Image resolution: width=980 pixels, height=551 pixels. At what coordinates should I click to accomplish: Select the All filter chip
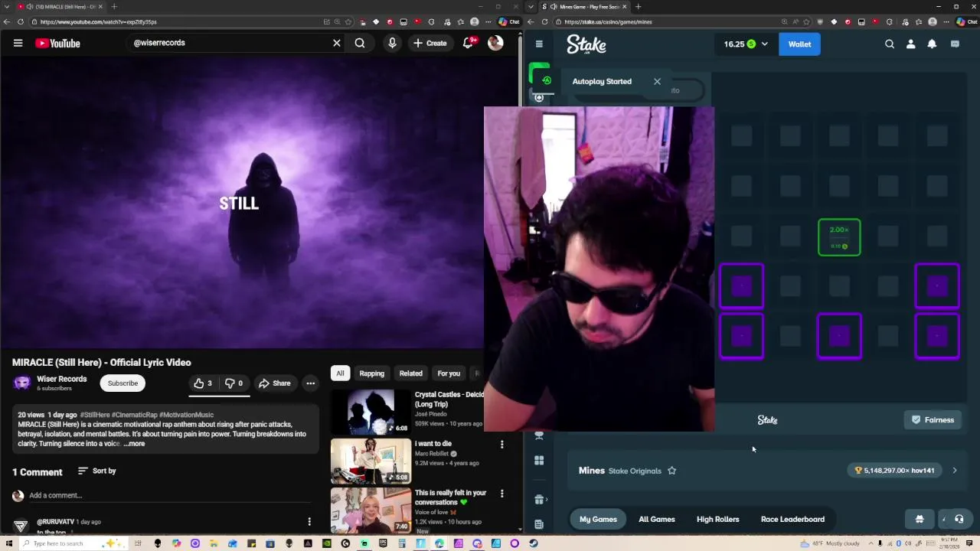(x=340, y=373)
